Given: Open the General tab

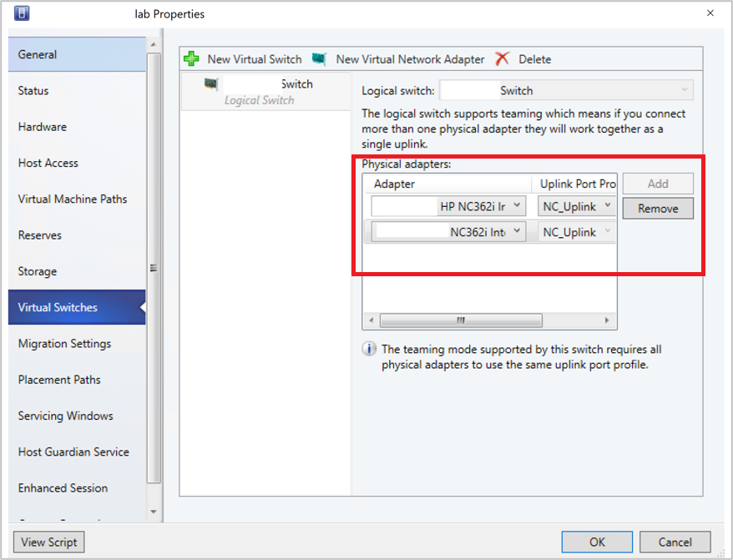Looking at the screenshot, I should point(77,54).
